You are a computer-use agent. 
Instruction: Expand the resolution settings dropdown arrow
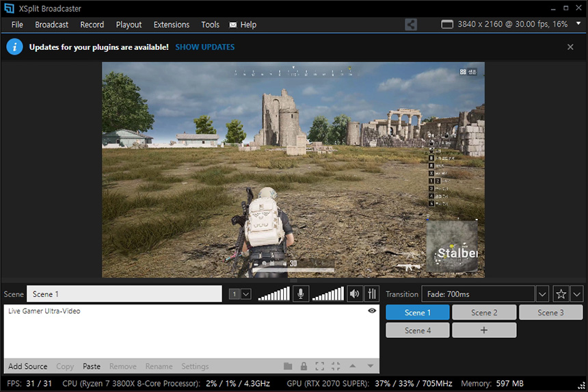578,23
